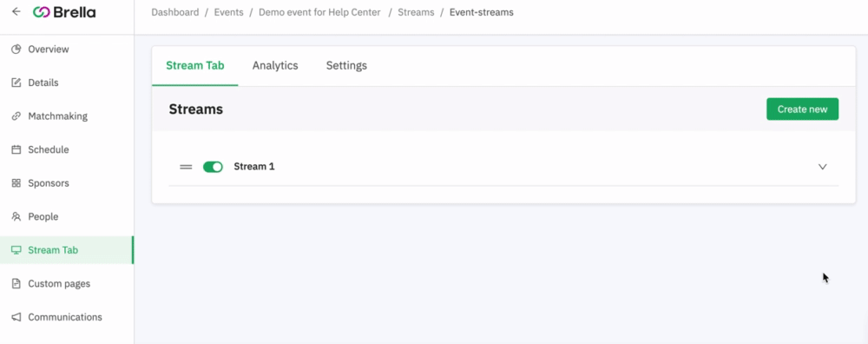Open the Overview pie chart icon
The image size is (868, 344).
(x=16, y=50)
